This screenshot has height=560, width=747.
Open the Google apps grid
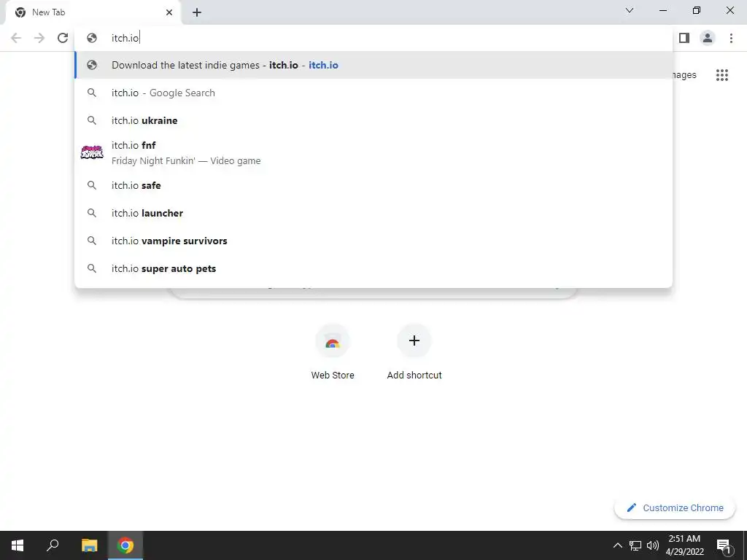[721, 75]
